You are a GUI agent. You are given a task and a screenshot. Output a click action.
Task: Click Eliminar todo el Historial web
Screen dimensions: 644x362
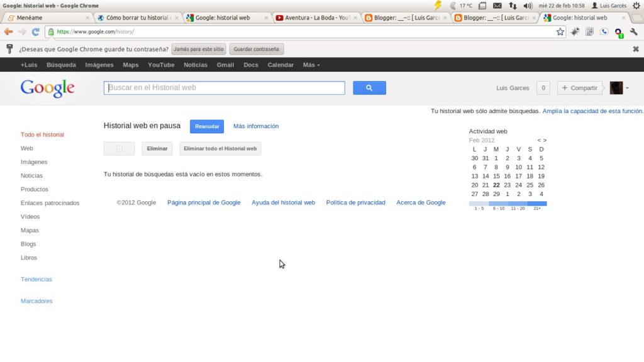(220, 148)
